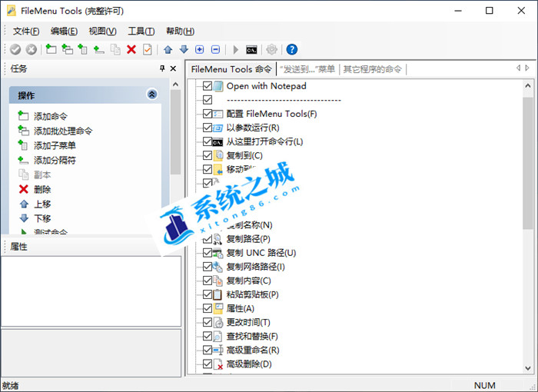Click the console icon beside 从这里打开命令行(L)
Viewport: 538px width, 392px height.
[x=218, y=141]
